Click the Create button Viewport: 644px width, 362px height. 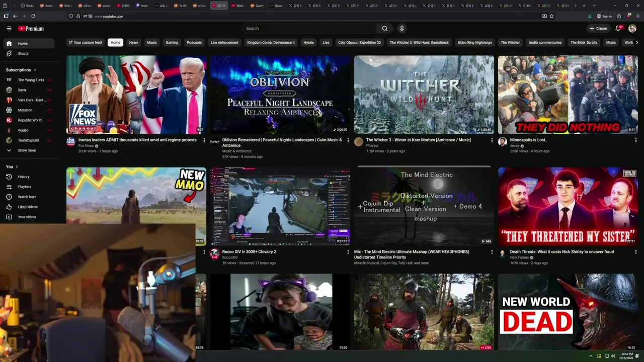coord(598,29)
